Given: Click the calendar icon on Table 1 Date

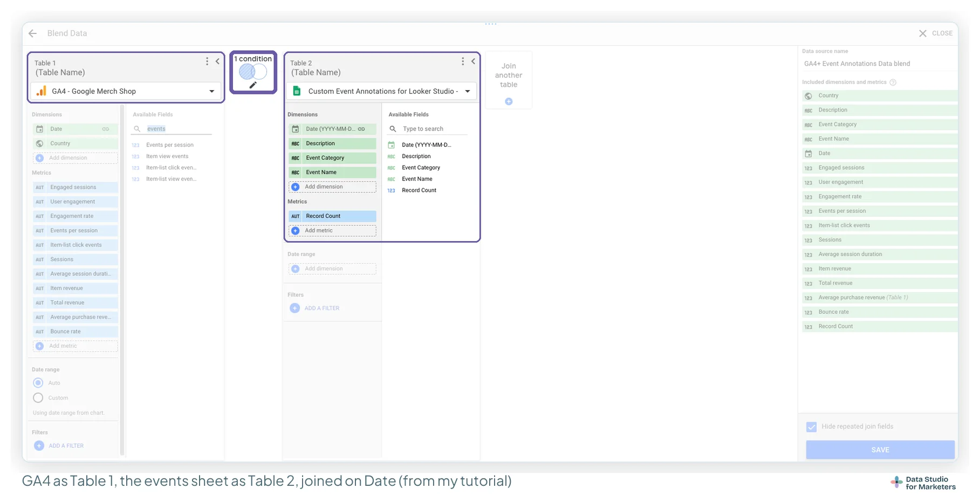Looking at the screenshot, I should (x=40, y=129).
